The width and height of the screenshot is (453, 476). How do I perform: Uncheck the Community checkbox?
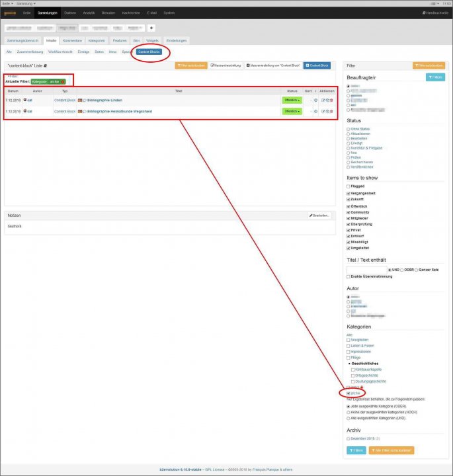coord(349,212)
